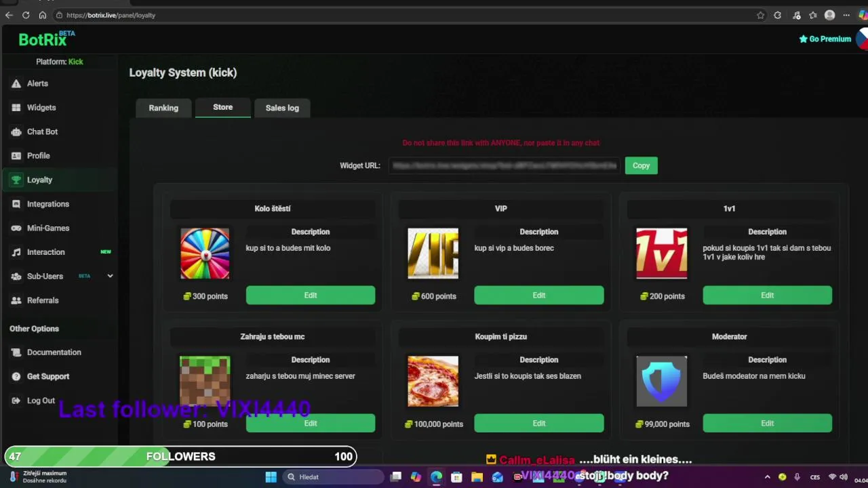
Task: Edit the VIP store item
Action: coord(538,296)
